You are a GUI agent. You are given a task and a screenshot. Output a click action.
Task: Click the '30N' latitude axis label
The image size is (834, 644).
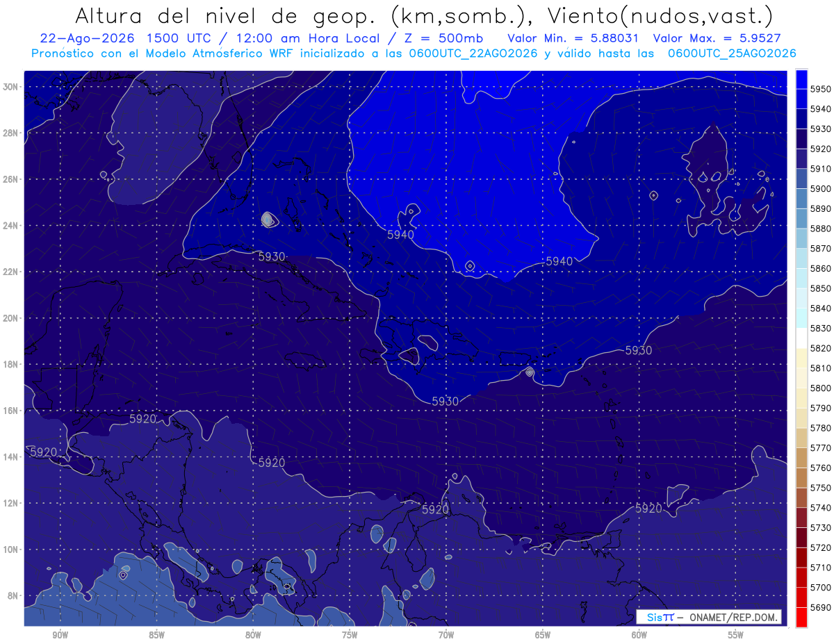[10, 87]
